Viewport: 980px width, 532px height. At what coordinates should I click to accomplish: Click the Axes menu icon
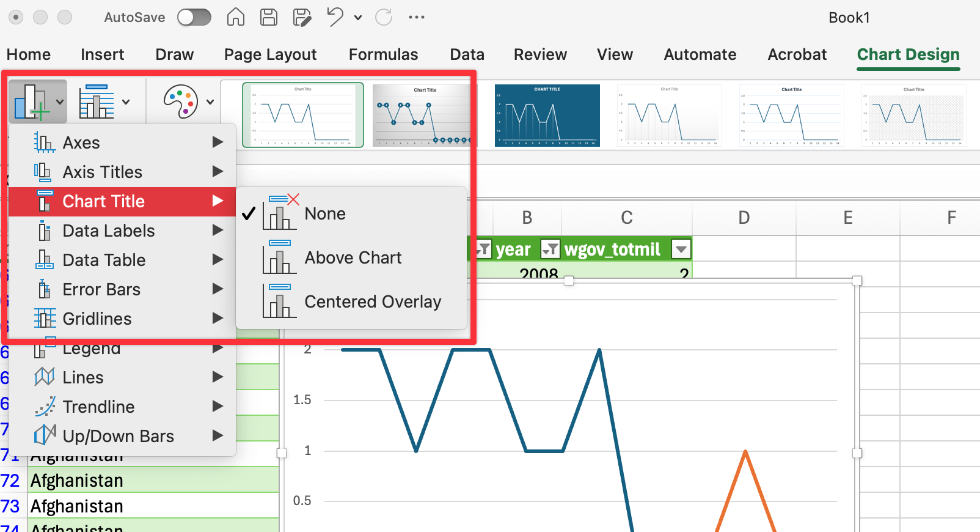coord(44,142)
